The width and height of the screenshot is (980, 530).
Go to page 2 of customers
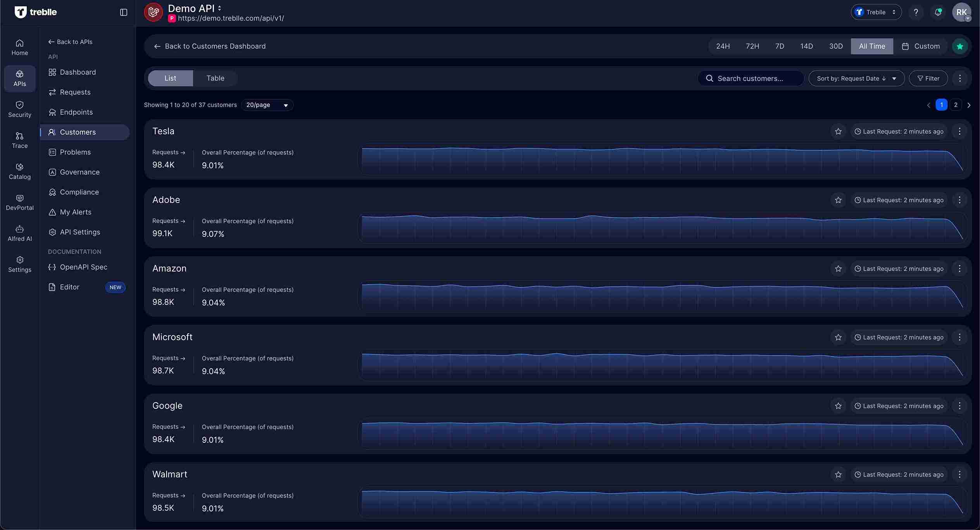click(x=956, y=105)
